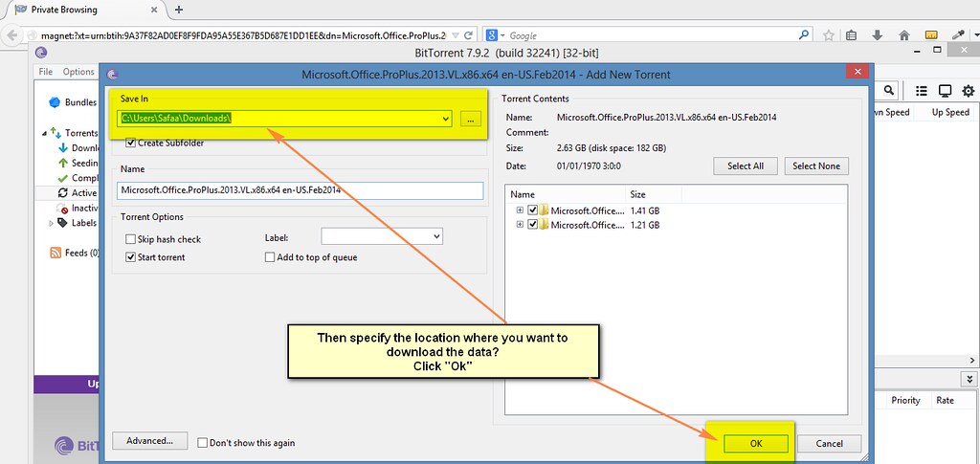Click Cancel in the Add New Torrent dialog
980x464 pixels.
pyautogui.click(x=830, y=443)
